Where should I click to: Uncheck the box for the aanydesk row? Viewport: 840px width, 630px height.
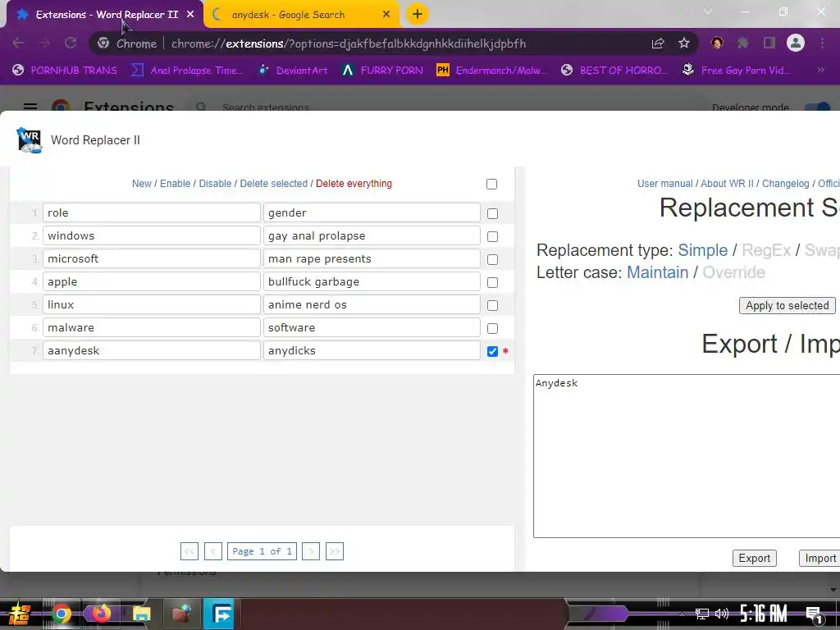click(x=492, y=351)
